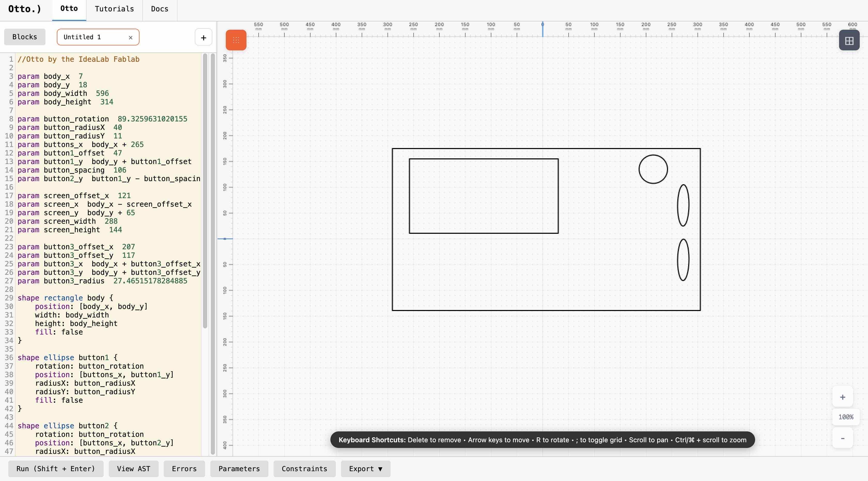Open the Docs tab
Screen dimensions: 868x481
tap(159, 9)
